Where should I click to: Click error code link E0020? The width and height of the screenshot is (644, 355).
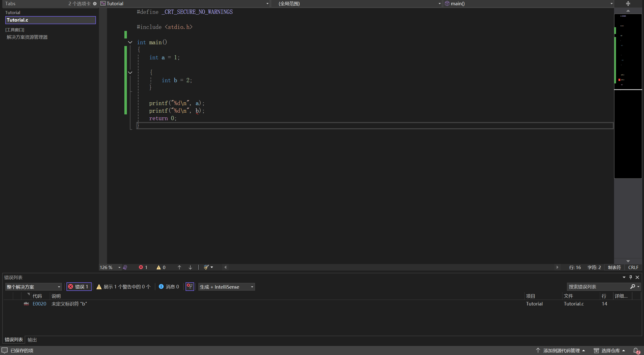point(40,304)
